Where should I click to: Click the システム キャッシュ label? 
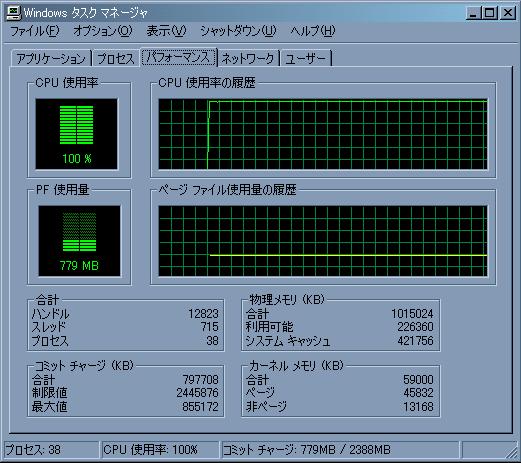coord(288,341)
